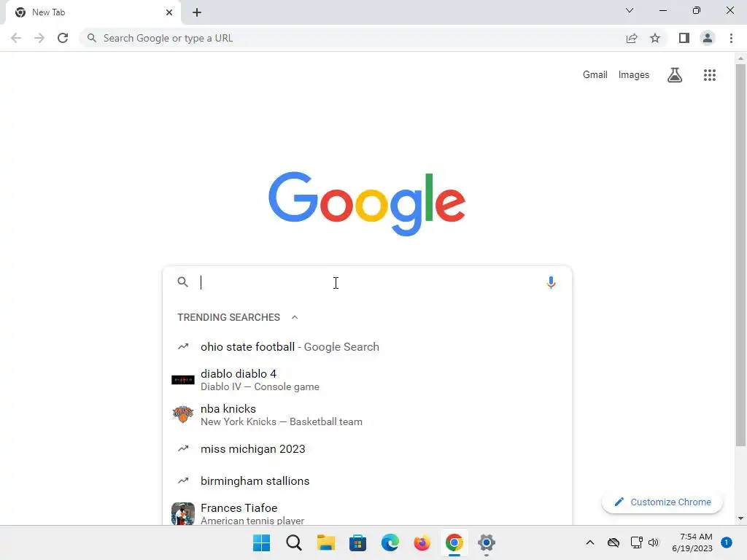
Task: Click the Chrome taskbar icon
Action: tap(454, 542)
